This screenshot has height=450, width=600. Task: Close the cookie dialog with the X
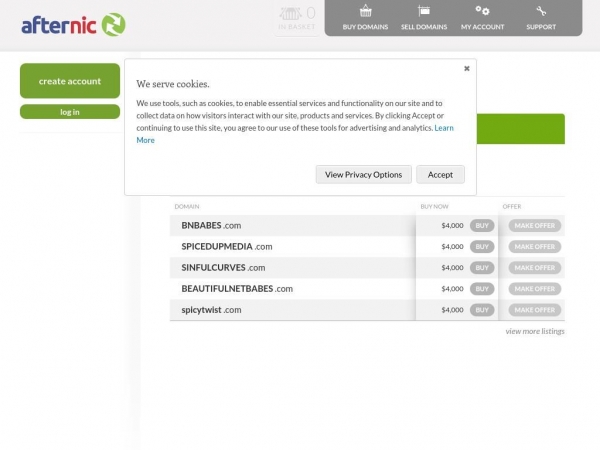tap(466, 68)
